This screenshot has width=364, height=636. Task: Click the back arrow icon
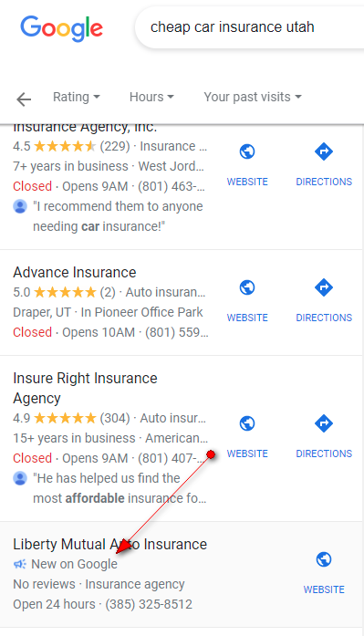24,99
